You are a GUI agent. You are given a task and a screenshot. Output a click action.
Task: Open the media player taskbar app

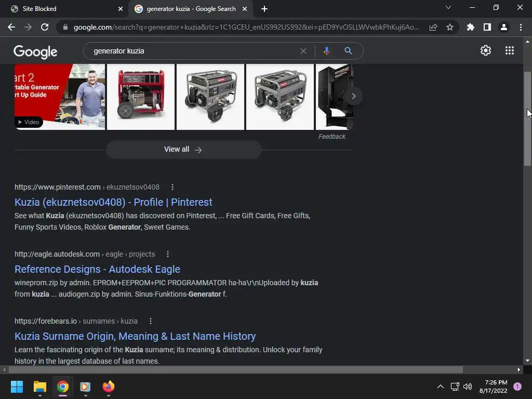click(86, 387)
